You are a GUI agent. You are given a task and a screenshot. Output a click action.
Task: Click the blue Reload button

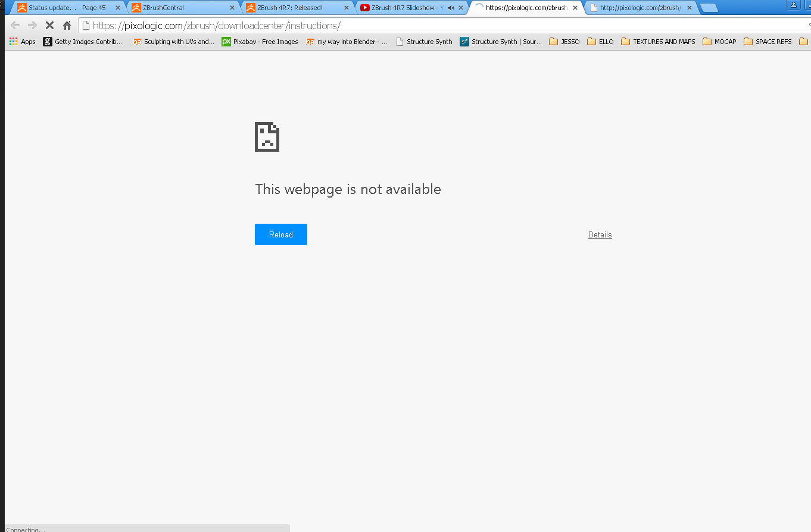pos(281,234)
